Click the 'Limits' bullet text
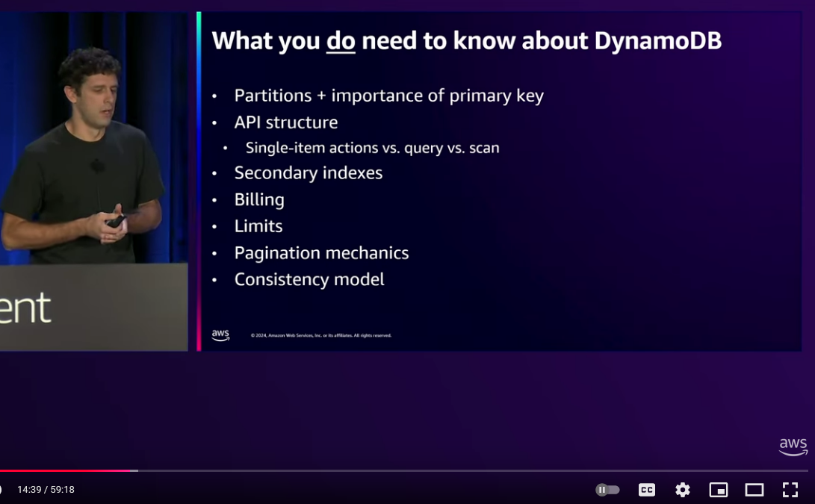Image resolution: width=815 pixels, height=504 pixels. pos(258,226)
